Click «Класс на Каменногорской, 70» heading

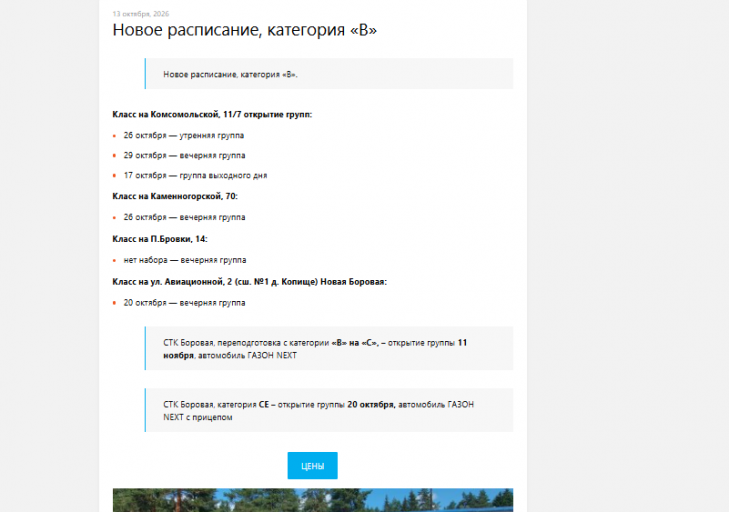175,196
